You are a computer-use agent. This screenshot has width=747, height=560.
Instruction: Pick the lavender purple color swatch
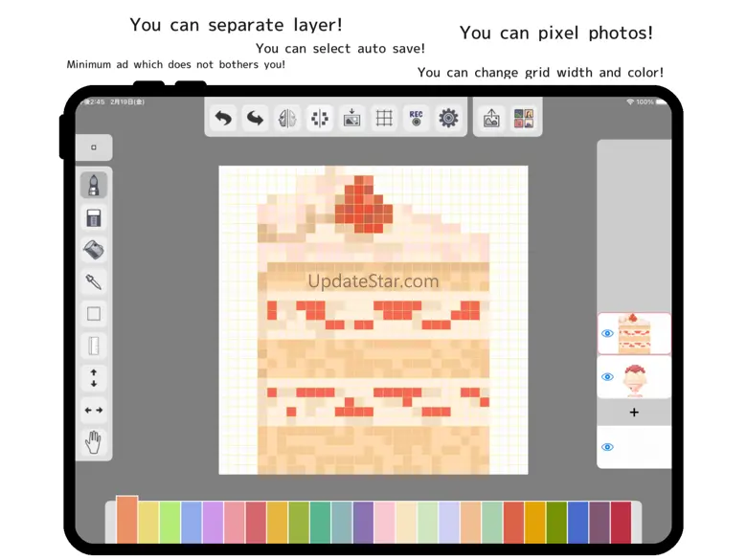pos(213,523)
